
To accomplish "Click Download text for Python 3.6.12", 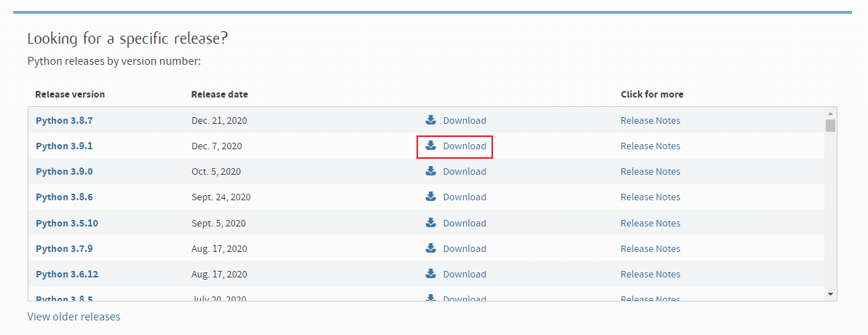I will click(465, 274).
